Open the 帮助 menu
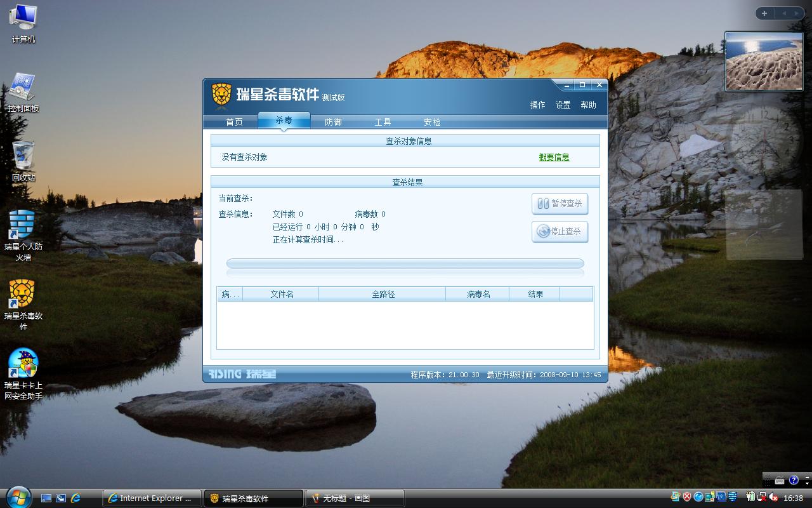 (588, 105)
